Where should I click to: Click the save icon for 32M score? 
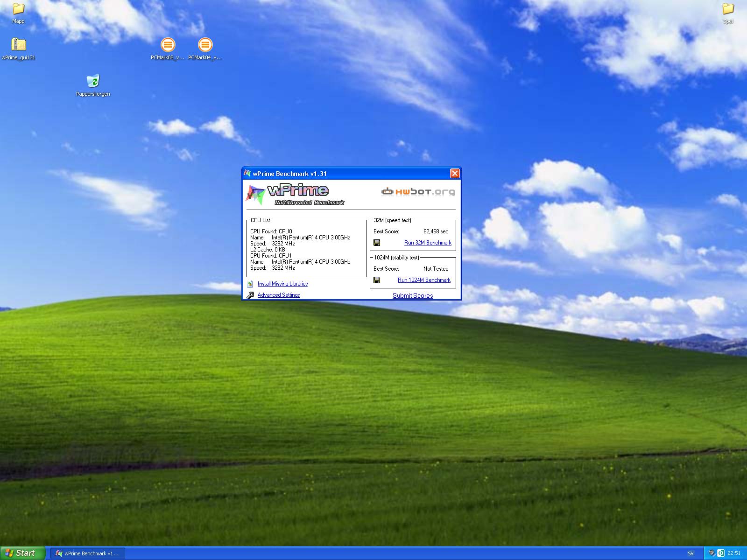tap(377, 243)
